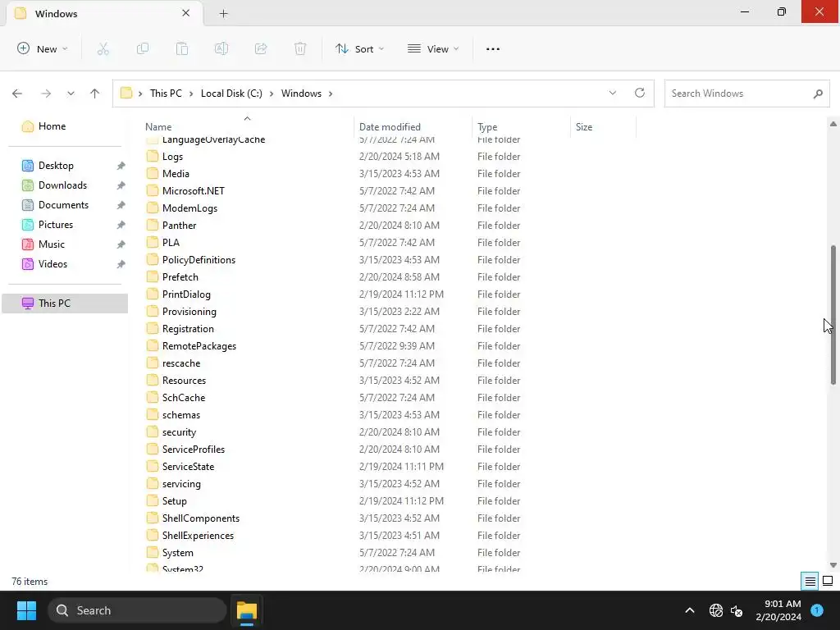Click the Paste clipboard icon in toolbar
The width and height of the screenshot is (840, 630).
[182, 48]
